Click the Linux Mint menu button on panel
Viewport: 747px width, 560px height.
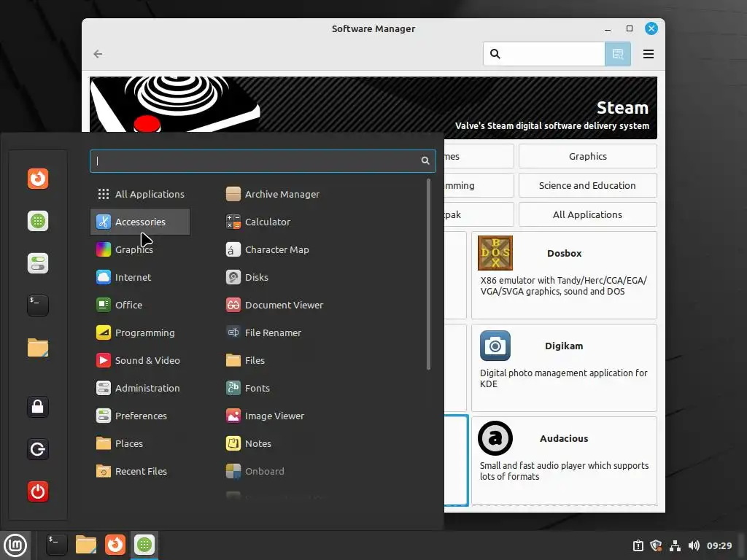pyautogui.click(x=15, y=545)
